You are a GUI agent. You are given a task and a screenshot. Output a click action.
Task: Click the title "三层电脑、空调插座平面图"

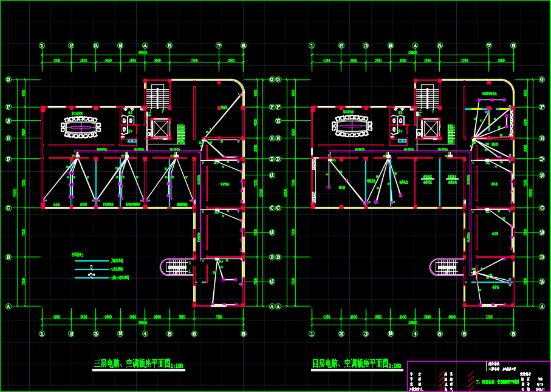pos(132,363)
